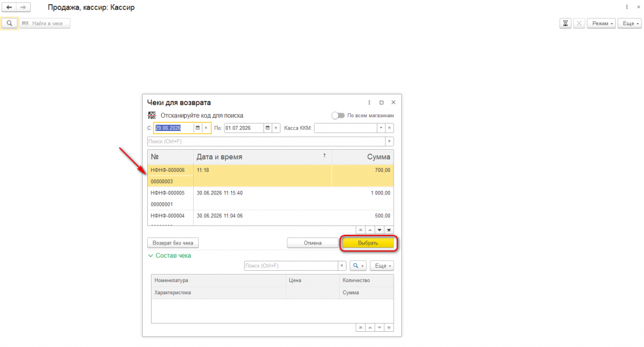Screen dimensions: 644x347
Task: Jump to last row in 'Состав чека' table
Action: tap(389, 327)
